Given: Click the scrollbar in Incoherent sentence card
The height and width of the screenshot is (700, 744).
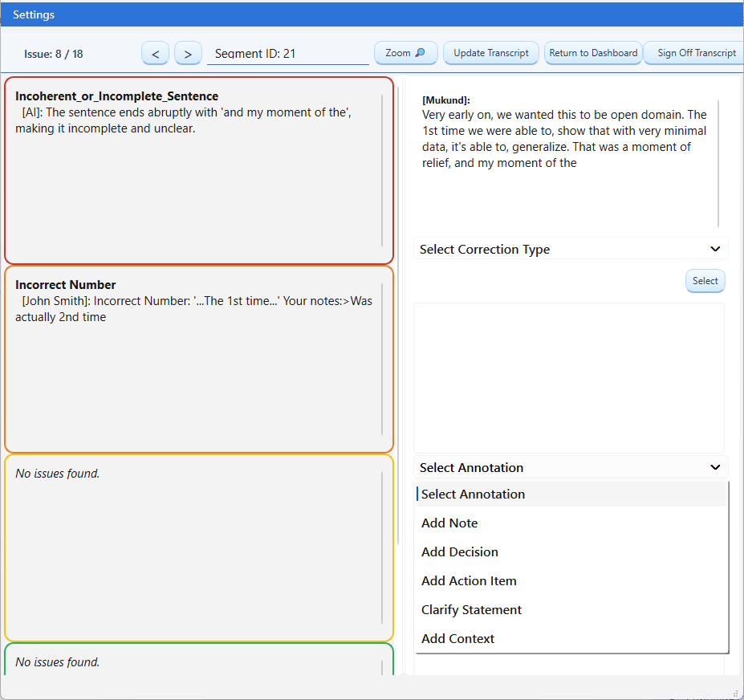Looking at the screenshot, I should tap(382, 170).
